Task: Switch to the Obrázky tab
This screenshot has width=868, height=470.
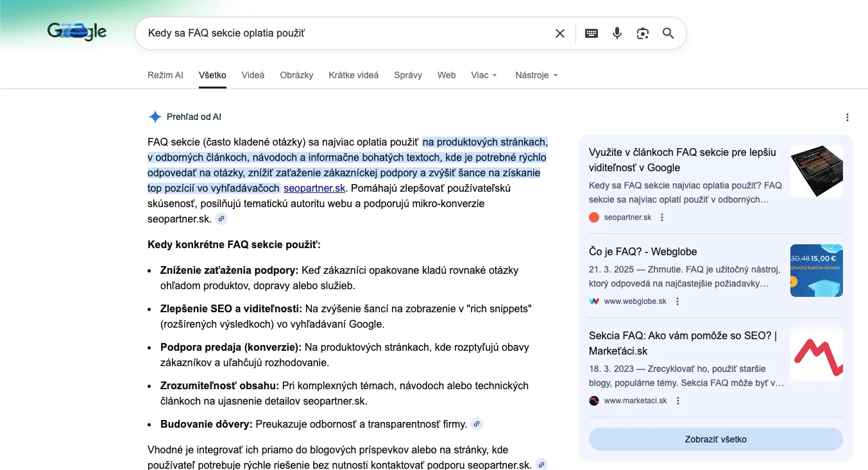Action: 296,75
